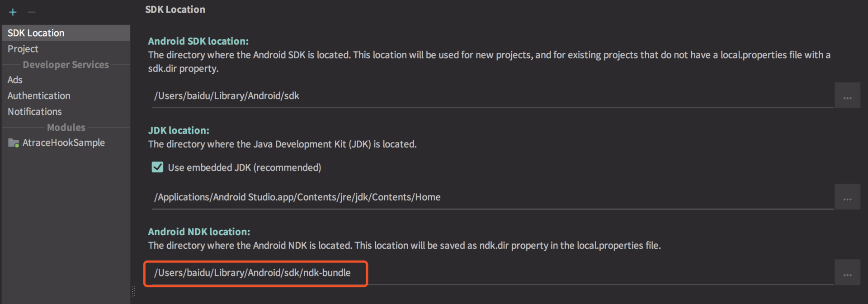Click the JDK path text field
This screenshot has width=868, height=304.
[452, 197]
